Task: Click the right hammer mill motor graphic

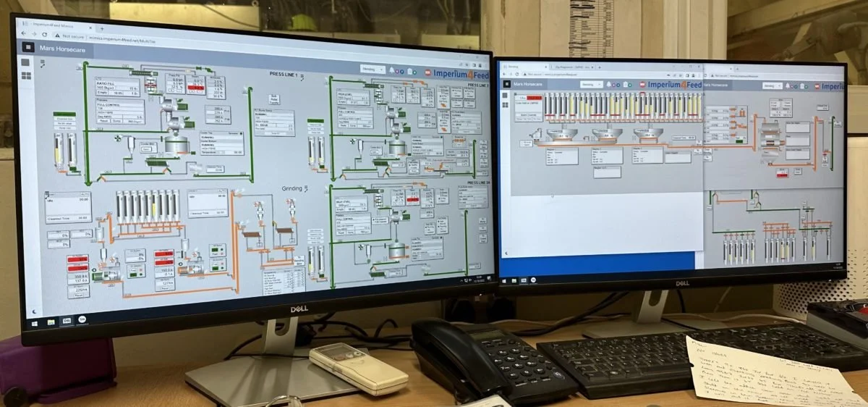Action: click(x=184, y=270)
